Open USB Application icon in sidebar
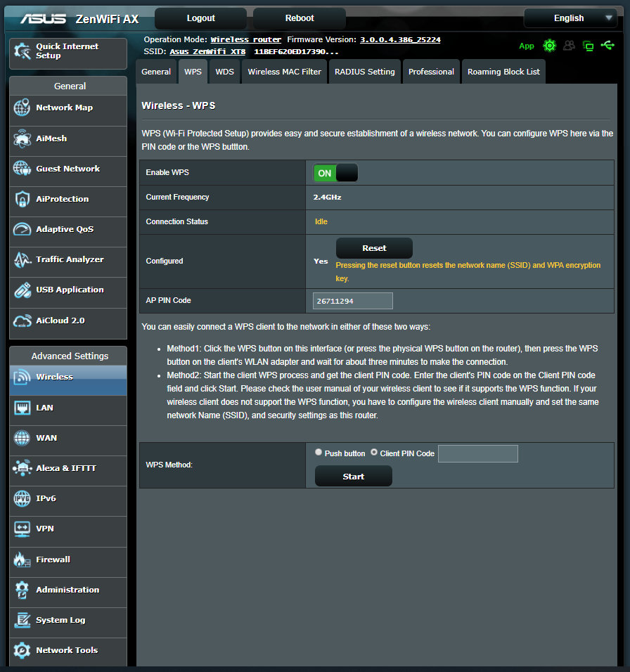Screen dimensions: 630x672 pos(22,290)
